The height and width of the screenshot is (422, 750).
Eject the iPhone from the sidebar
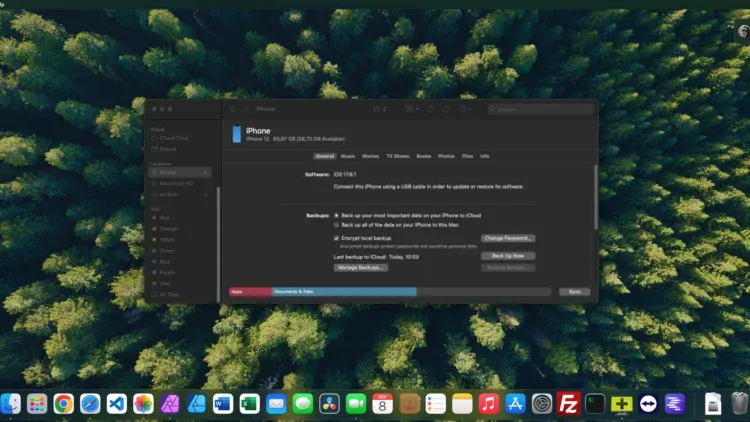[x=206, y=172]
